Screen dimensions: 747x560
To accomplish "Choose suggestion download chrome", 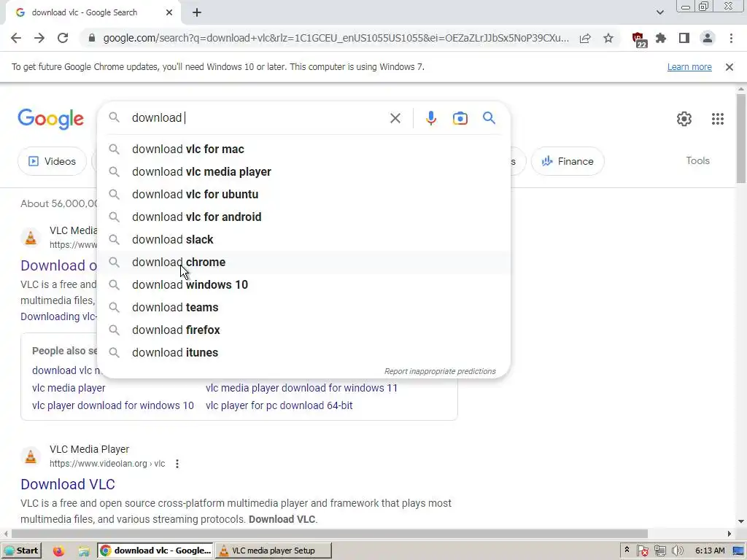I will 303,262.
